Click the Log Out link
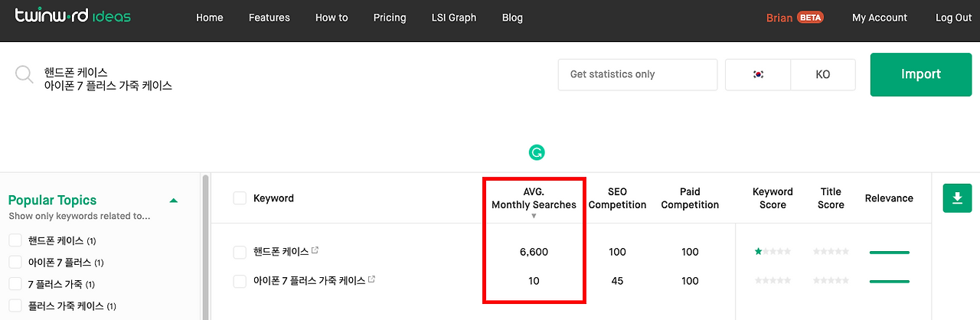The image size is (980, 320). tap(953, 18)
